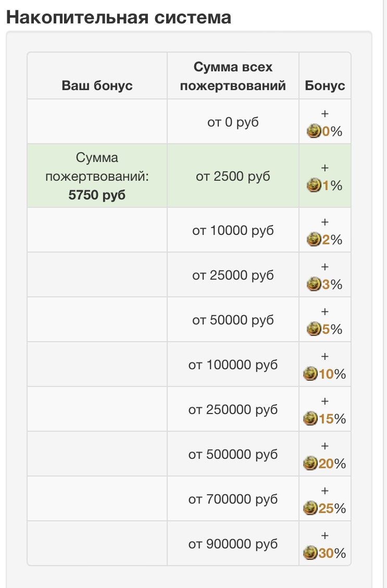The image size is (387, 588).
Task: Select the 'Накопительная система' heading
Action: click(119, 17)
